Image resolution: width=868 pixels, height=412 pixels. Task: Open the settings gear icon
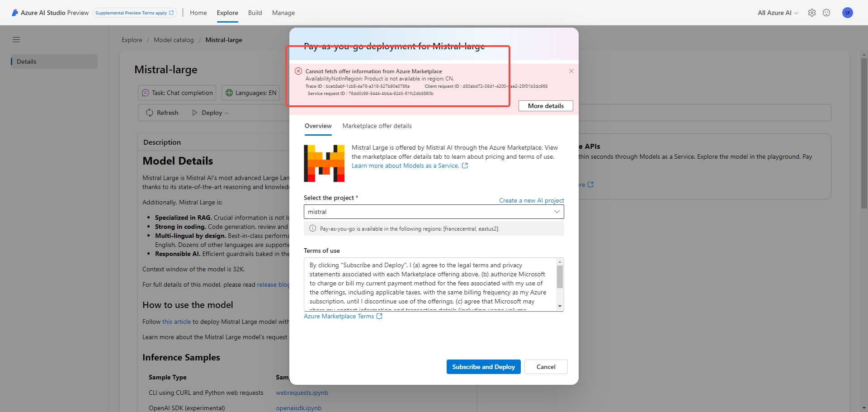coord(812,13)
